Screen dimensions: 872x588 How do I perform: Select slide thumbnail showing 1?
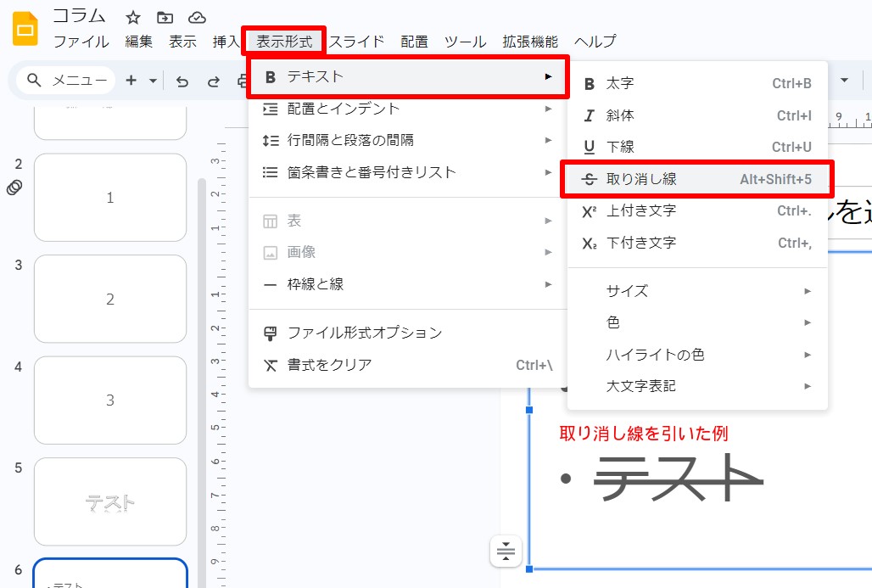click(110, 198)
